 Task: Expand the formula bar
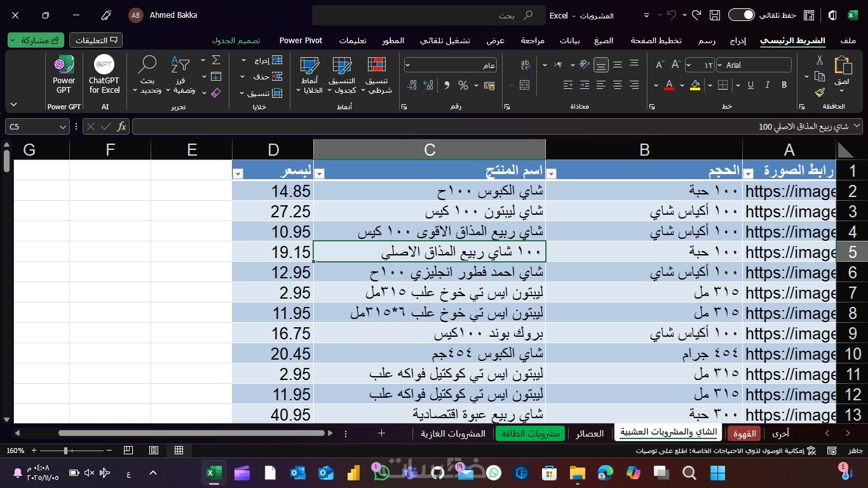[x=858, y=126]
